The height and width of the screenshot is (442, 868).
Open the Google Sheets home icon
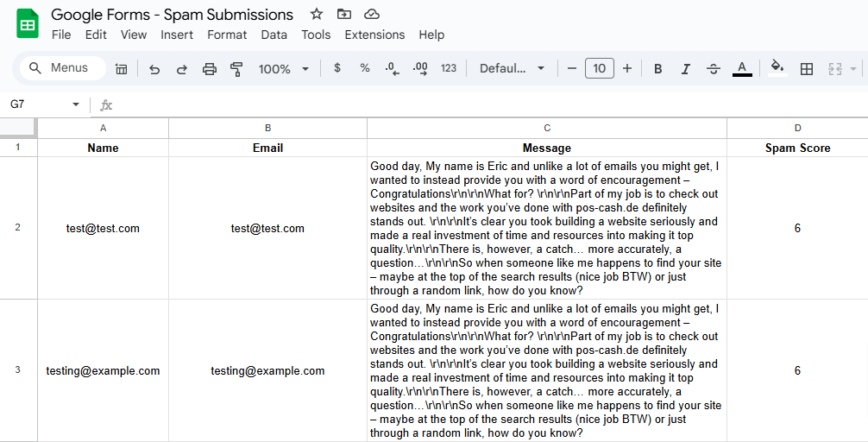27,24
